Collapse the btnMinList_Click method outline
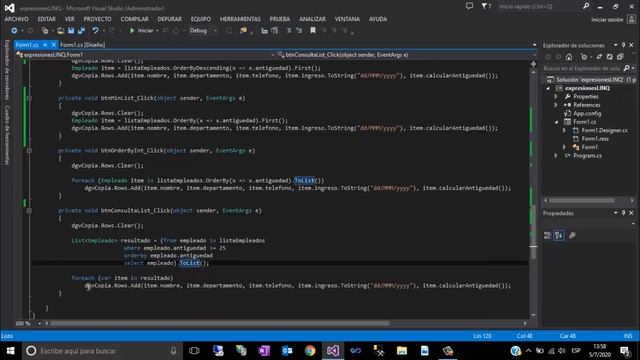Screen dimensions: 640x360 click(x=29, y=98)
